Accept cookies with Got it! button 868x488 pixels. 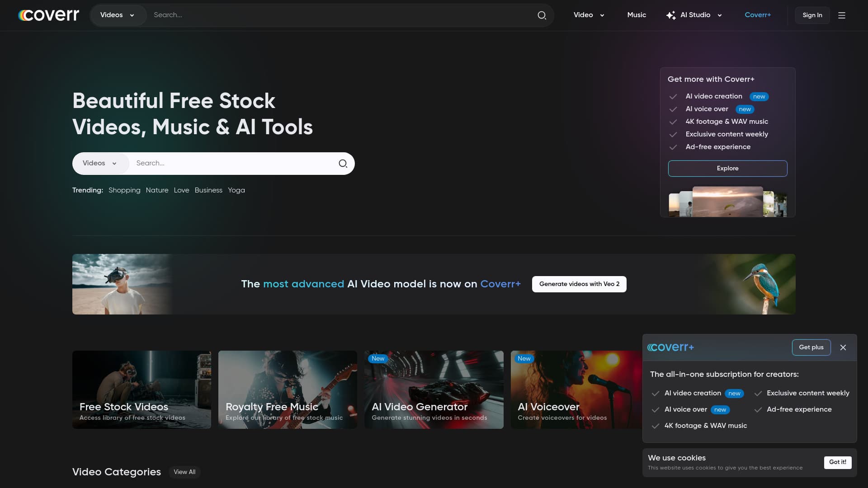(838, 462)
